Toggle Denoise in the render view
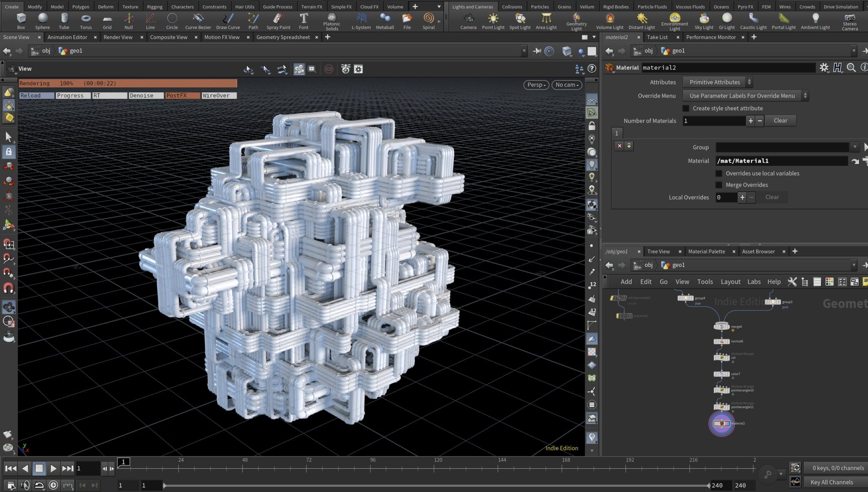Image resolution: width=868 pixels, height=492 pixels. [x=145, y=95]
